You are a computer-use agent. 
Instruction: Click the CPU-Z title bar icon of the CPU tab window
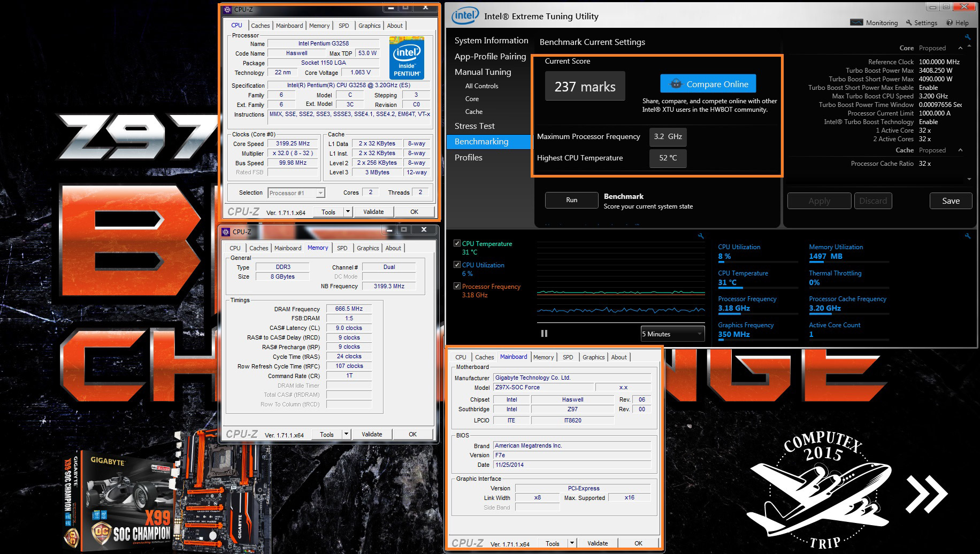227,9
